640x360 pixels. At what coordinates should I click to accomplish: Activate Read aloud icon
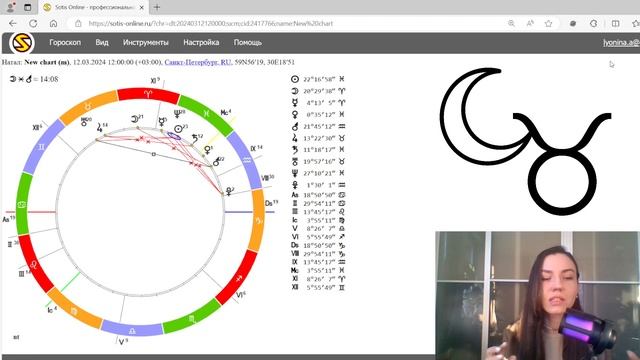[x=530, y=23]
